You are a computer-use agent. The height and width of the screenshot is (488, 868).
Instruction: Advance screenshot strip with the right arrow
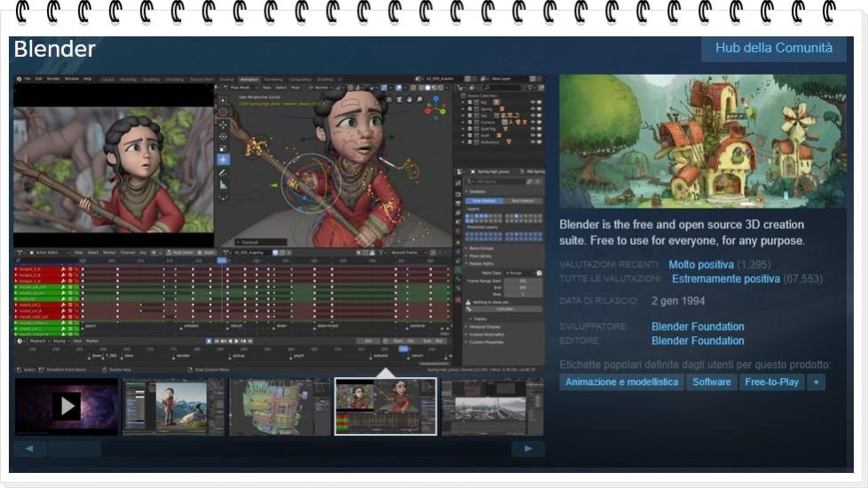pyautogui.click(x=528, y=449)
